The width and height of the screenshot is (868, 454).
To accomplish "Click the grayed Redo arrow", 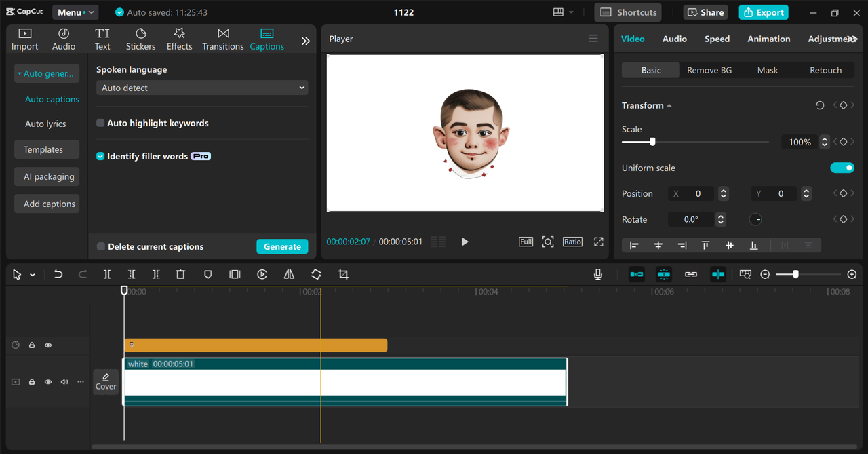I will pos(83,274).
